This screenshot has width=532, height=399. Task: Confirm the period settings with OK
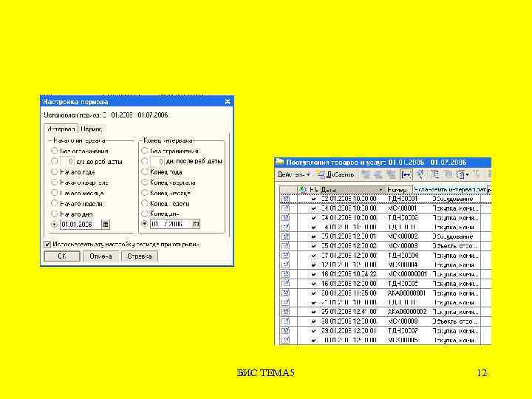(62, 256)
